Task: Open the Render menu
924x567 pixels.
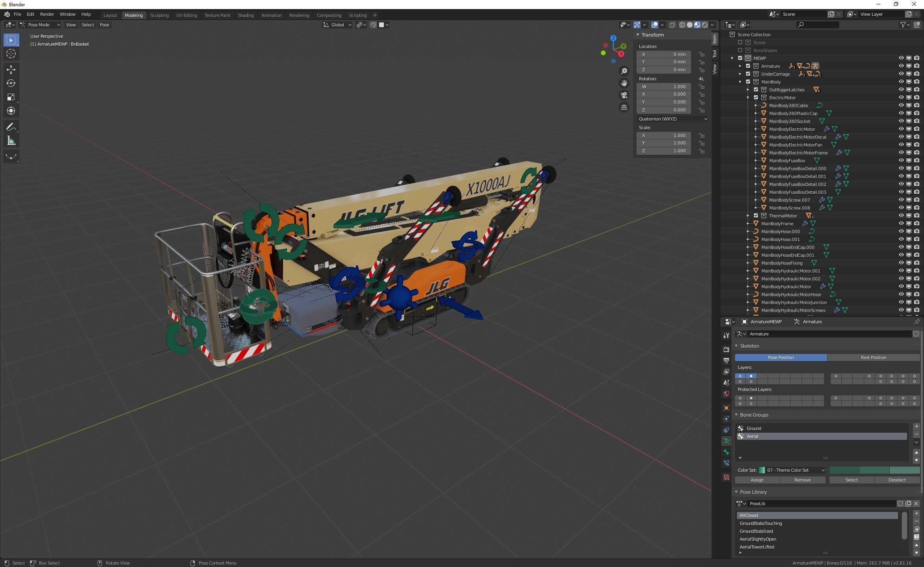Action: 47,14
